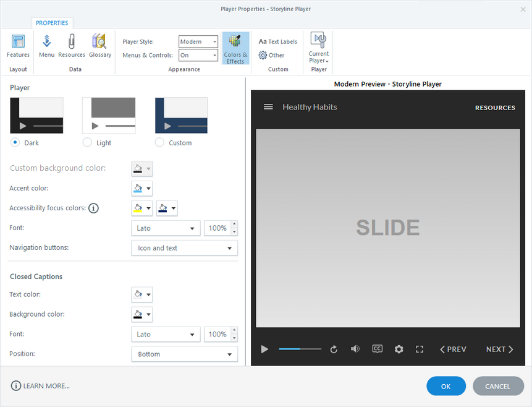Click the closed captions icon in preview
Image resolution: width=532 pixels, height=407 pixels.
click(378, 349)
